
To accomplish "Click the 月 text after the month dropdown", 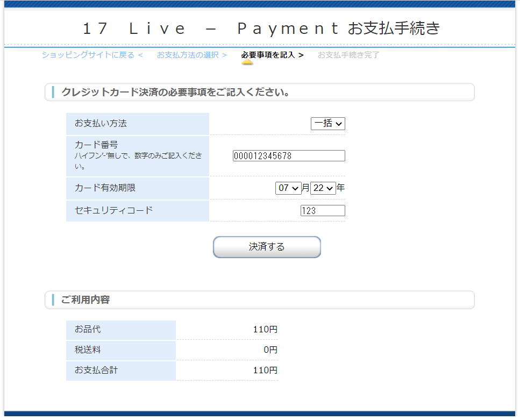I will point(305,188).
